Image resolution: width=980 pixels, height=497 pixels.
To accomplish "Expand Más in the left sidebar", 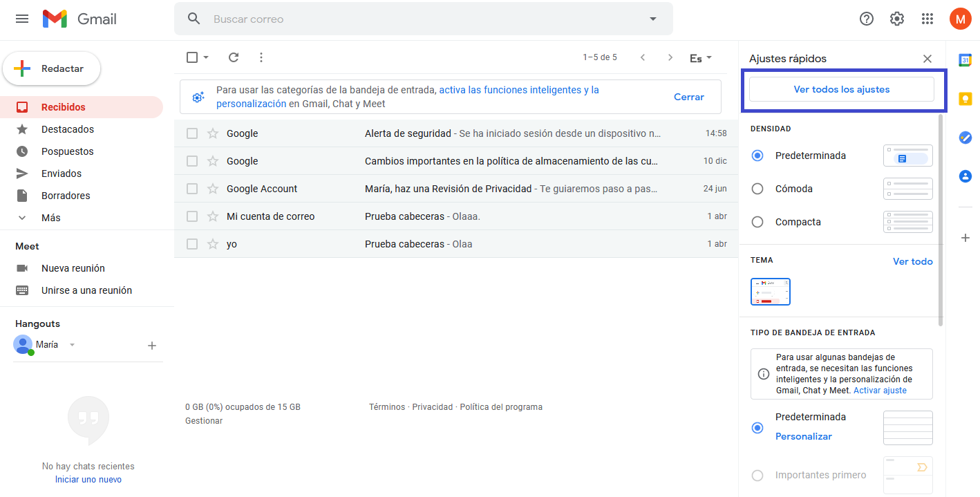I will tap(50, 218).
